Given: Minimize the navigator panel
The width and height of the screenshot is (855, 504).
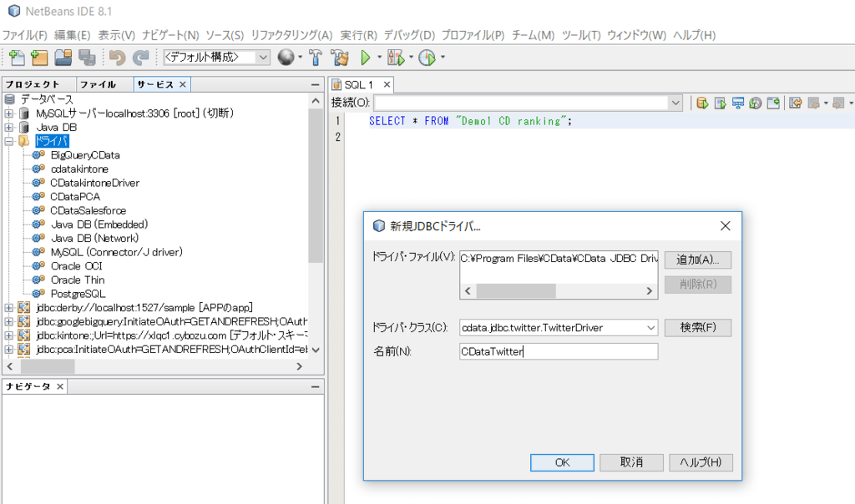Looking at the screenshot, I should click(315, 386).
